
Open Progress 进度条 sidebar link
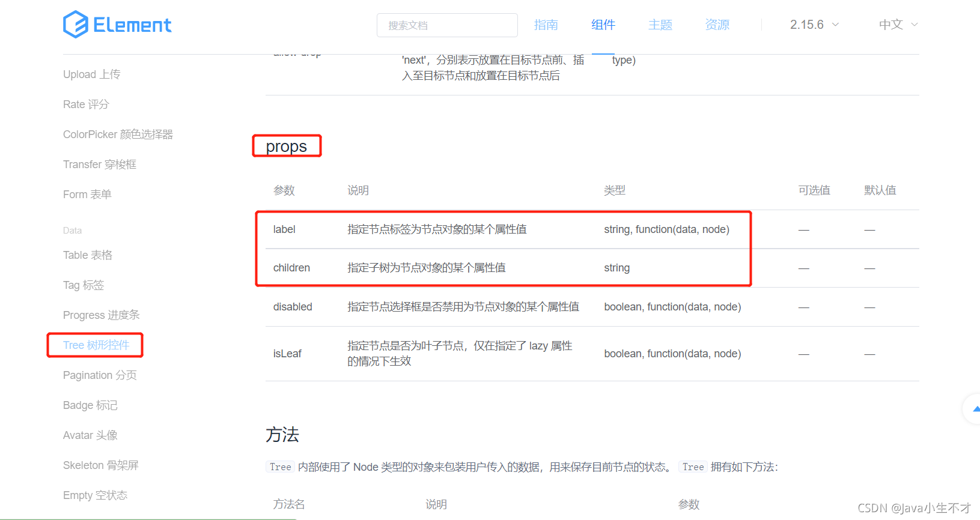[x=101, y=315]
